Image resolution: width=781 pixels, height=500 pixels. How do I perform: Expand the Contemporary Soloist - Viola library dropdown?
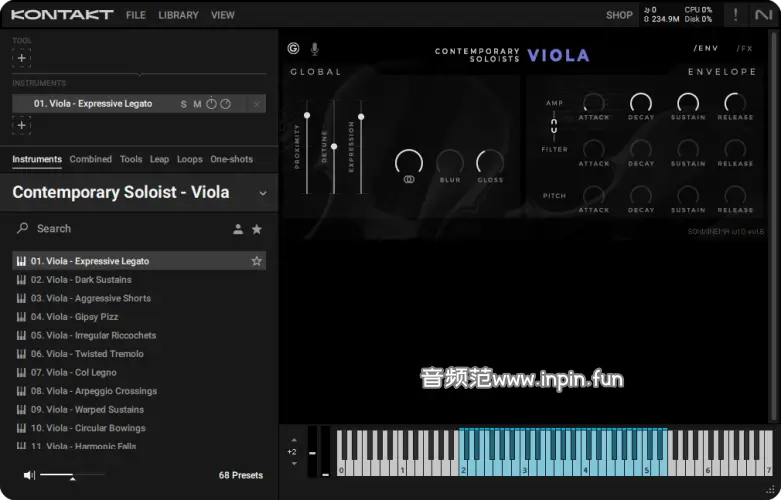(262, 193)
